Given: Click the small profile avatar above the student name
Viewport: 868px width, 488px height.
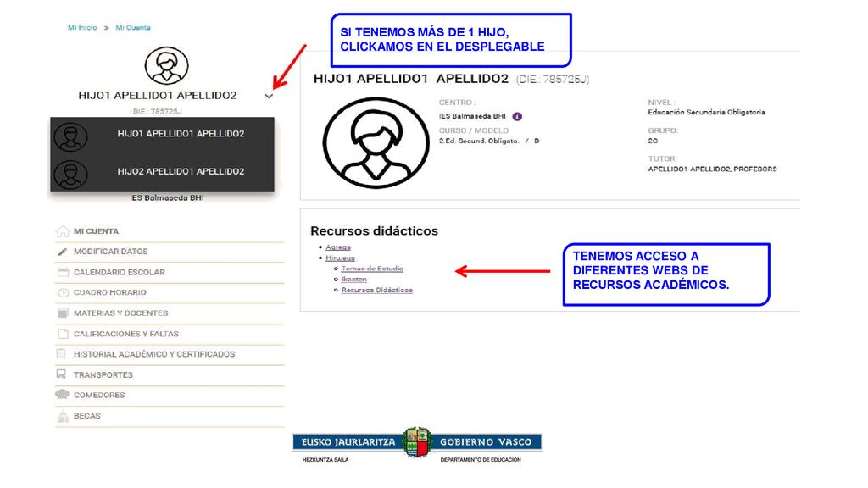Looking at the screenshot, I should click(167, 65).
